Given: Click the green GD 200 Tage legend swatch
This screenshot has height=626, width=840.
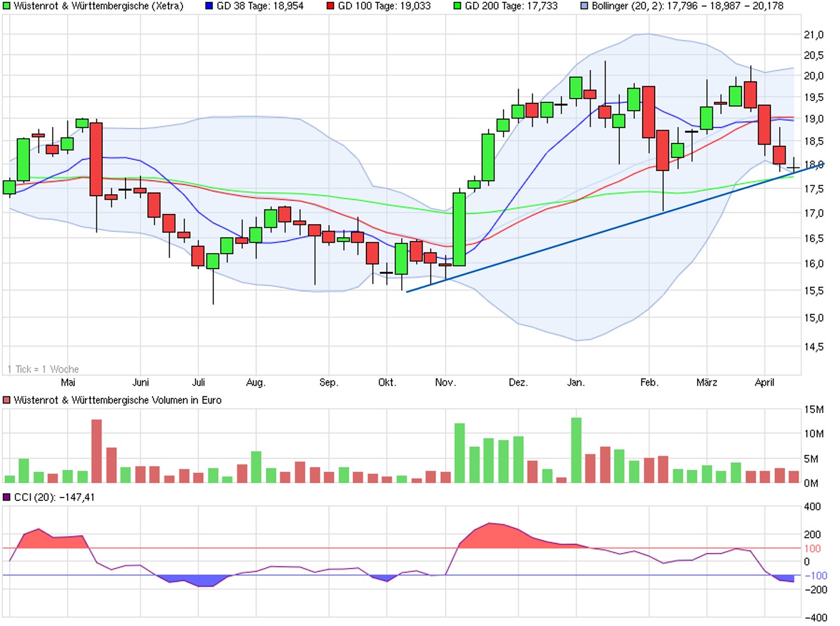Looking at the screenshot, I should pos(457,6).
